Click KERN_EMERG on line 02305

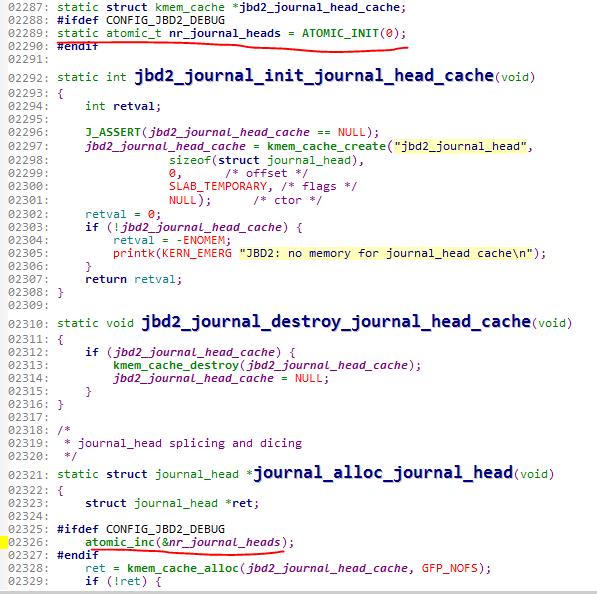(x=196, y=253)
